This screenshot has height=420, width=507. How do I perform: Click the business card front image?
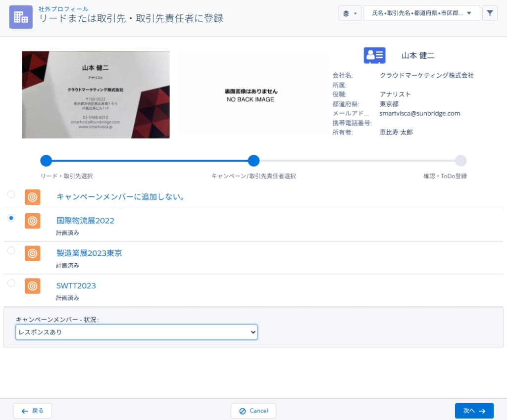(96, 94)
